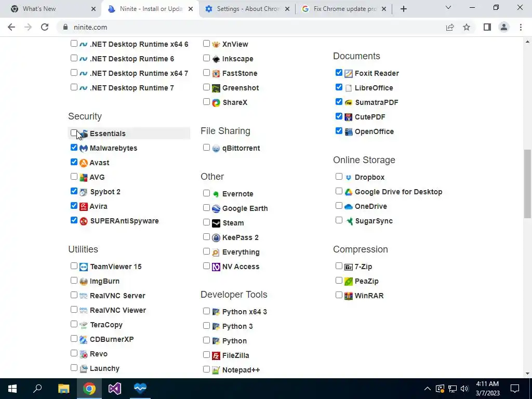Open a new tab with plus button
Image resolution: width=532 pixels, height=399 pixels.
(403, 9)
